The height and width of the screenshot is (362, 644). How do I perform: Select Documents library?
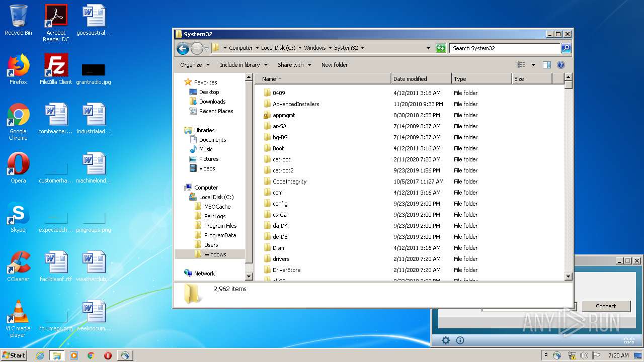212,140
